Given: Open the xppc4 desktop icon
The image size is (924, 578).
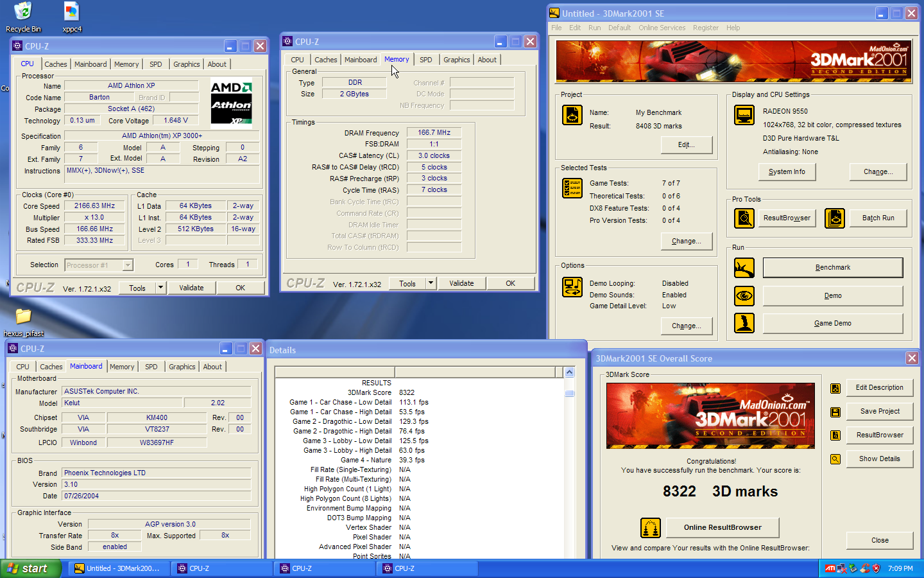Looking at the screenshot, I should 72,12.
